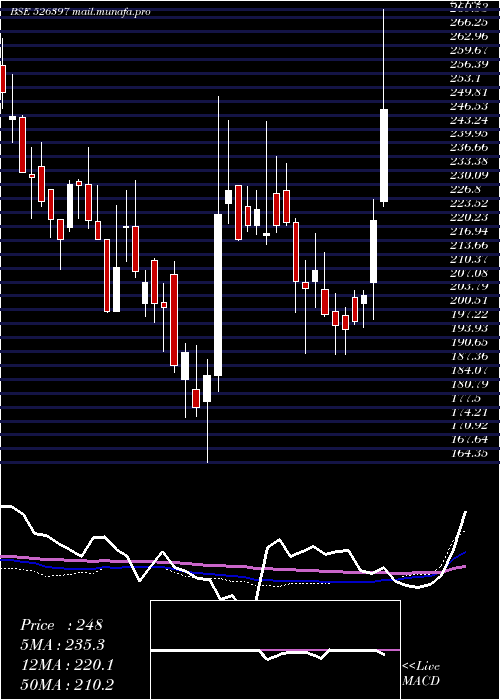Click the 243.24 price axis label

470,120
